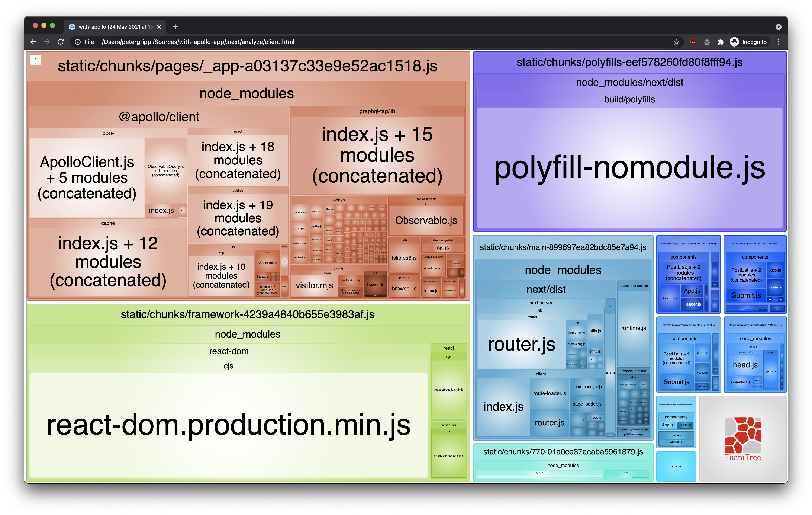Select head-manager.js block
The image size is (812, 515).
point(587,387)
